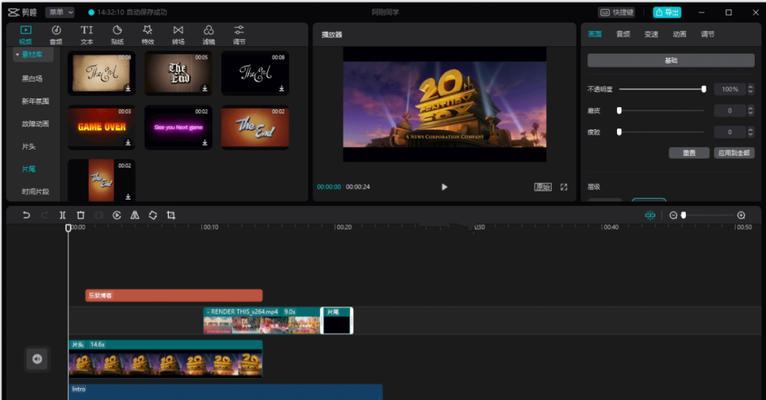Click download arrow on See you Next game clip

pyautogui.click(x=205, y=143)
